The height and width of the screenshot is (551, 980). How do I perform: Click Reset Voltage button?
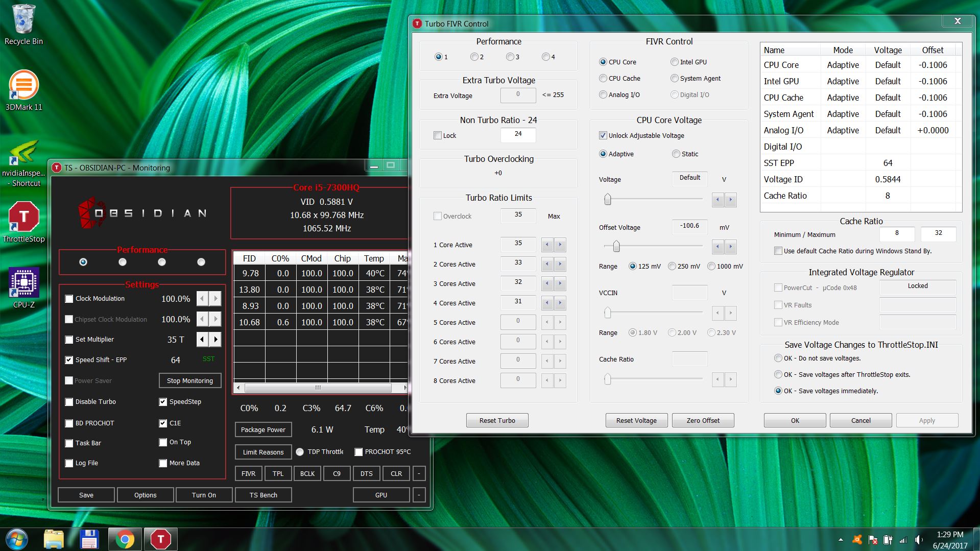click(x=636, y=420)
